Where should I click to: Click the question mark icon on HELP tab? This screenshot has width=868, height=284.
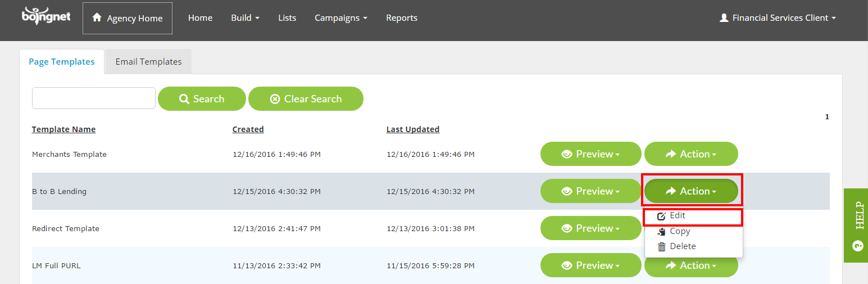coord(857,246)
